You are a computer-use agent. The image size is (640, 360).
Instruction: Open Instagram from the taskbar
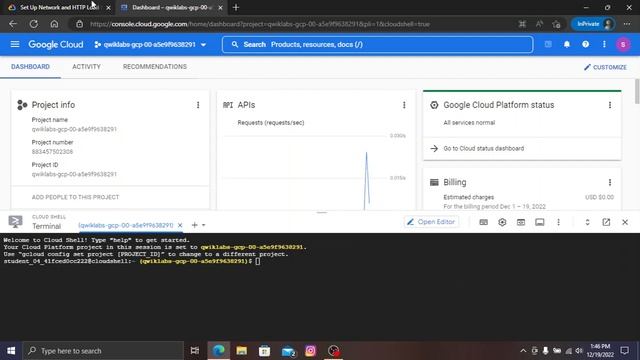(310, 351)
